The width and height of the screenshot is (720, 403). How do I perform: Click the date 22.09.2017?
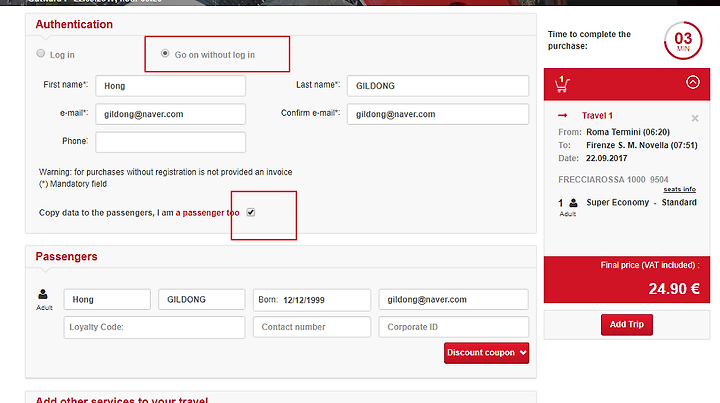pyautogui.click(x=606, y=158)
